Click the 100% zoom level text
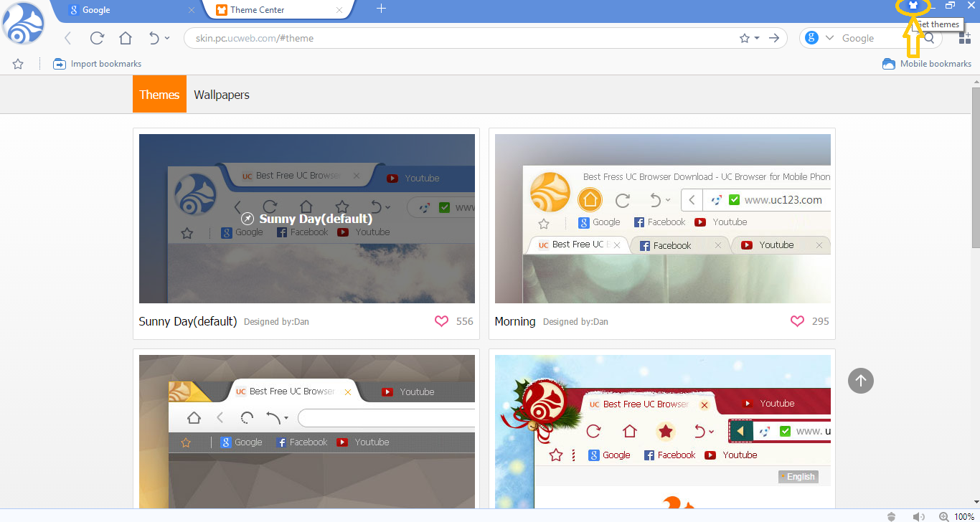Screen dimensions: 980x522 click(x=964, y=516)
